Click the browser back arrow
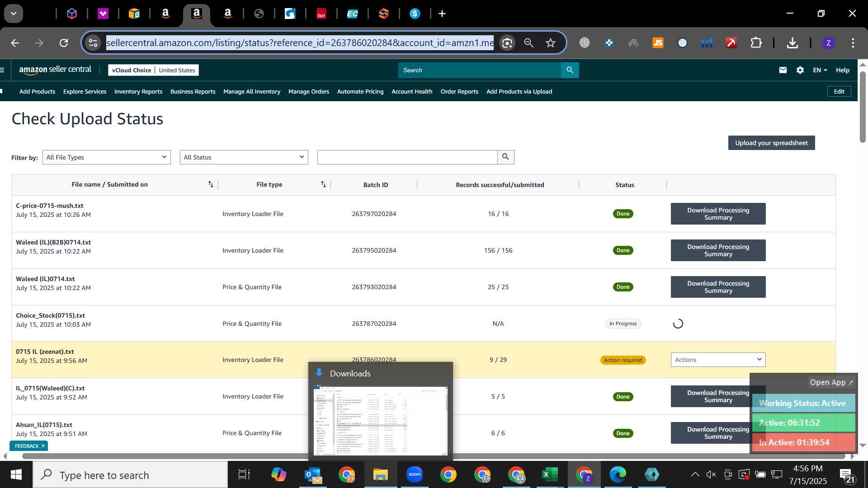This screenshot has width=868, height=488. [15, 43]
